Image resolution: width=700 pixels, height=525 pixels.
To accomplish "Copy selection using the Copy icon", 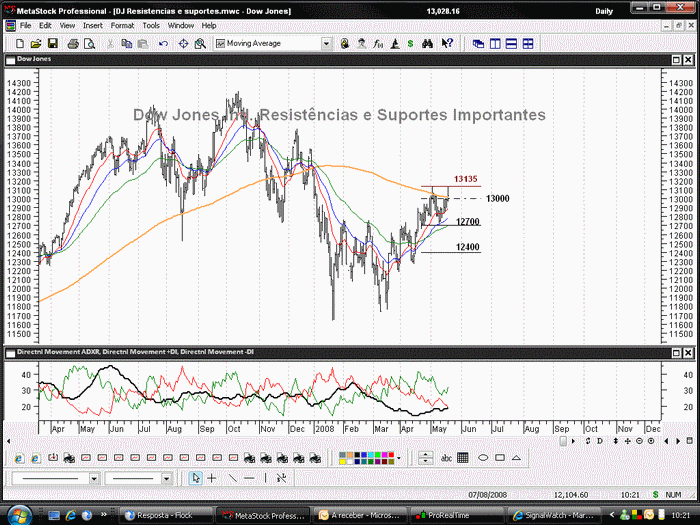I will (127, 44).
